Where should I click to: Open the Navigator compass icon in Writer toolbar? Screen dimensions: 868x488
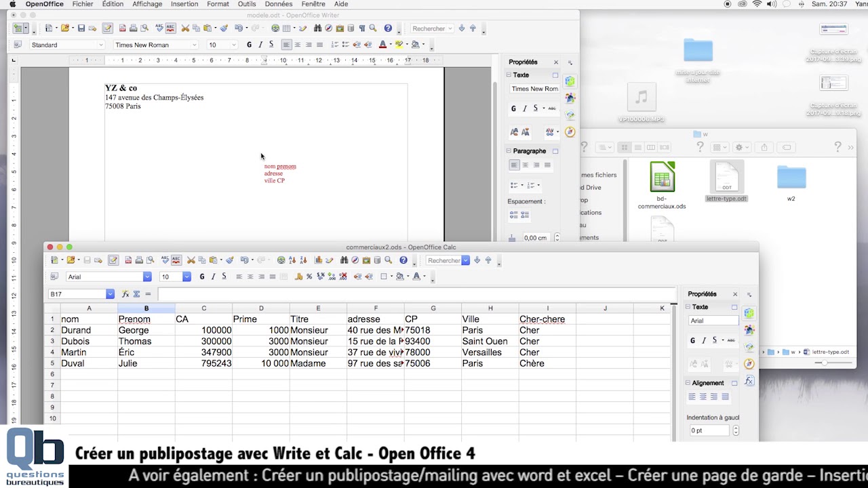(x=328, y=28)
